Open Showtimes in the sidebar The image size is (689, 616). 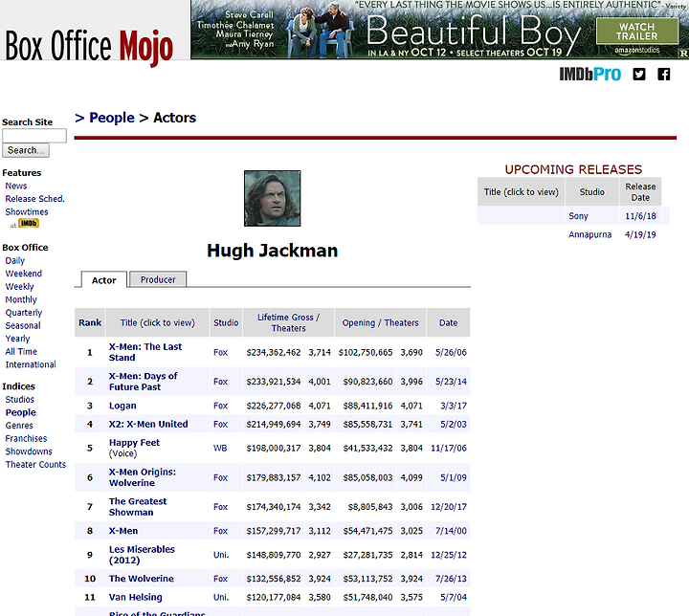tap(27, 211)
